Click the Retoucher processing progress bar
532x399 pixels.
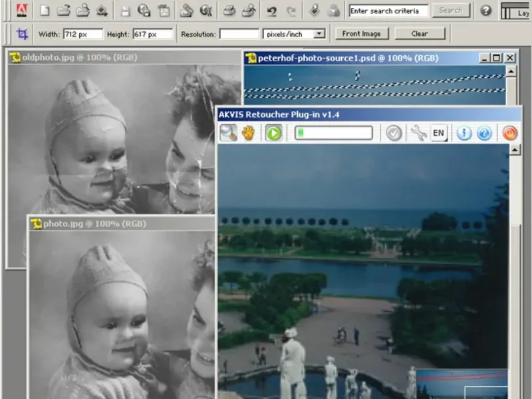[333, 133]
